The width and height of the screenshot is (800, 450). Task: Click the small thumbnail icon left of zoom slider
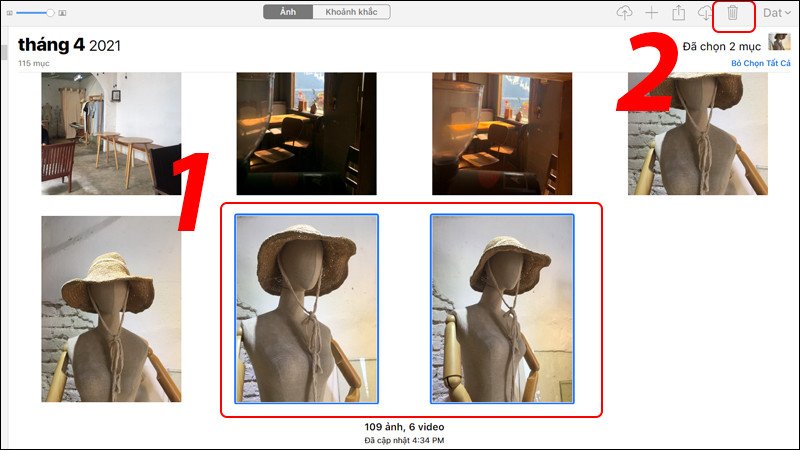pos(9,13)
